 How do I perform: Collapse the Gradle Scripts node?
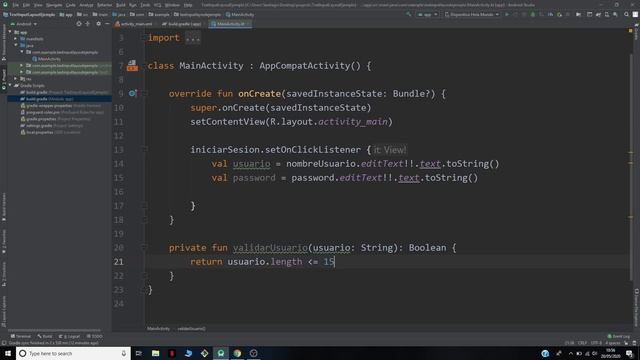10,86
